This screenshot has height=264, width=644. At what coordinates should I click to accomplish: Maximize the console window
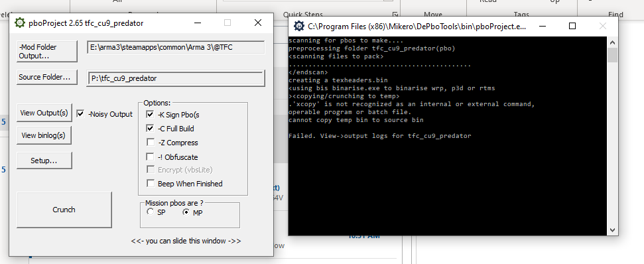coord(572,27)
